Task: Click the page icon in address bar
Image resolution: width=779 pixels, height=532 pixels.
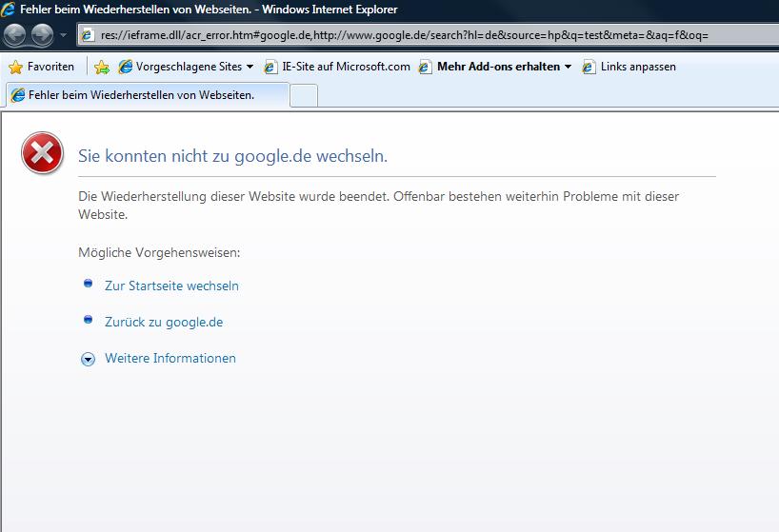Action: [88, 35]
